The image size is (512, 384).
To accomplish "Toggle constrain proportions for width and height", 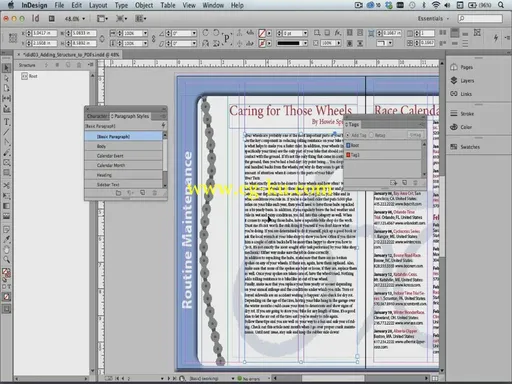I will [102, 38].
